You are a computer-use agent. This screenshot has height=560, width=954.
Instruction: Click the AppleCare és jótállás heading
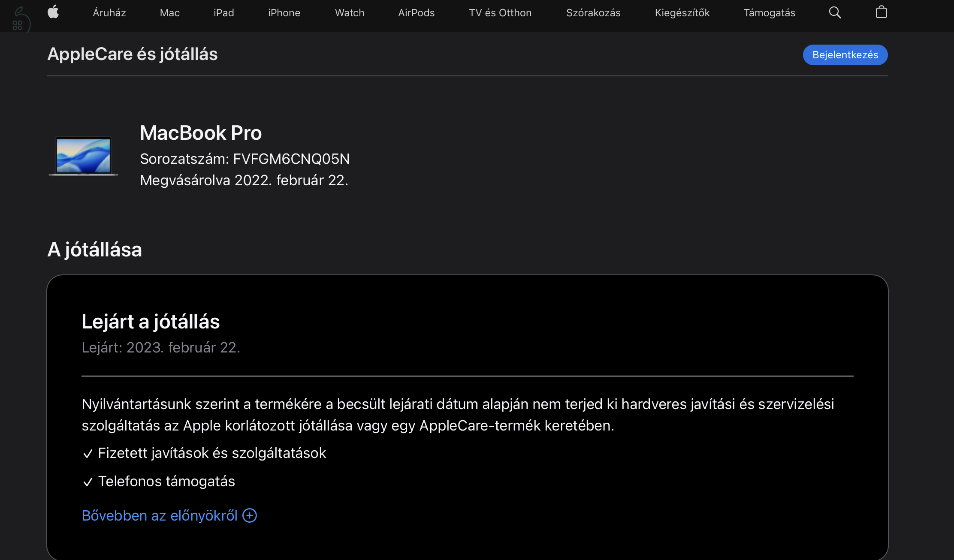tap(132, 54)
